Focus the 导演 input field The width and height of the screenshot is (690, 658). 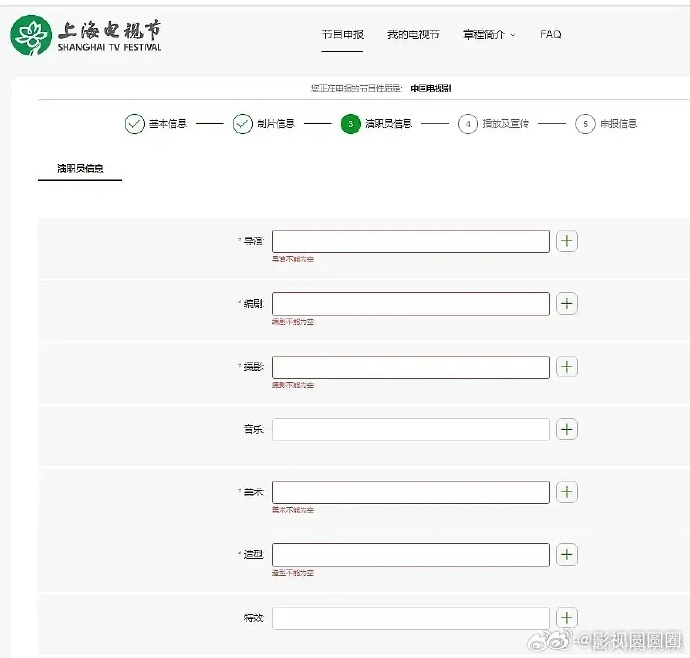coord(411,241)
